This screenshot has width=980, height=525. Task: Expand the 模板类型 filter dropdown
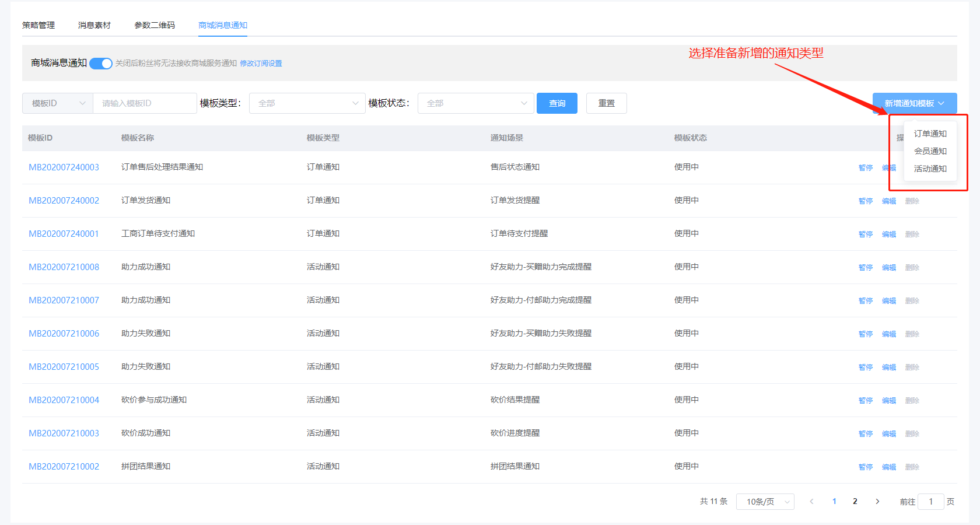[307, 103]
